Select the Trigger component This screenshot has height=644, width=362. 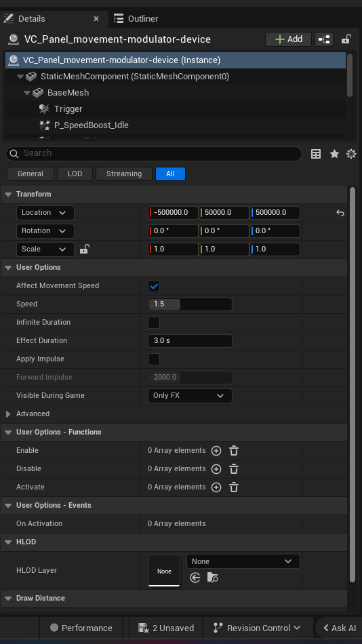pyautogui.click(x=68, y=109)
